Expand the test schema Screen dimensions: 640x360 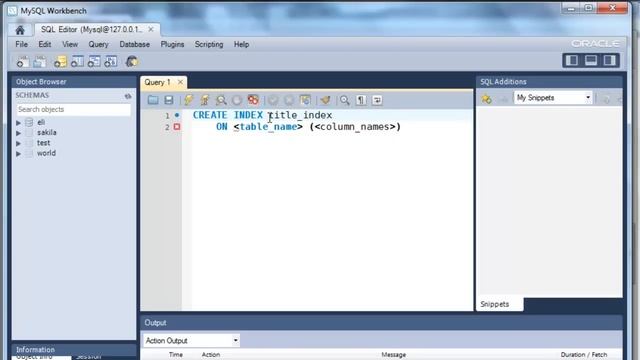click(18, 143)
